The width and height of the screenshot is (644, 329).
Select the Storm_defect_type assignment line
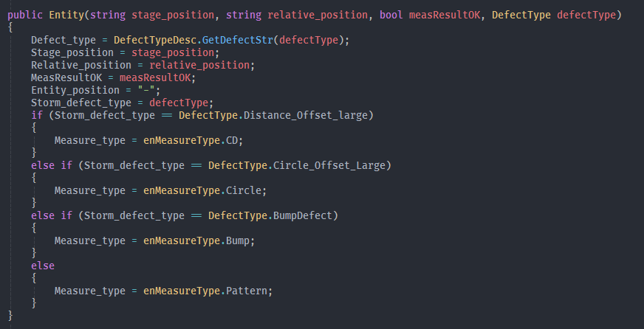(123, 103)
